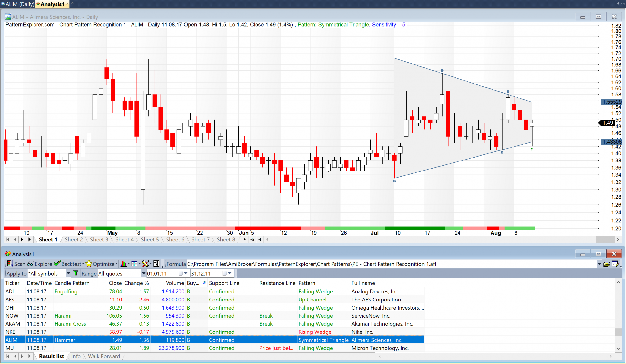
Task: Close the Analysis1 document tab
Action: (67, 4)
